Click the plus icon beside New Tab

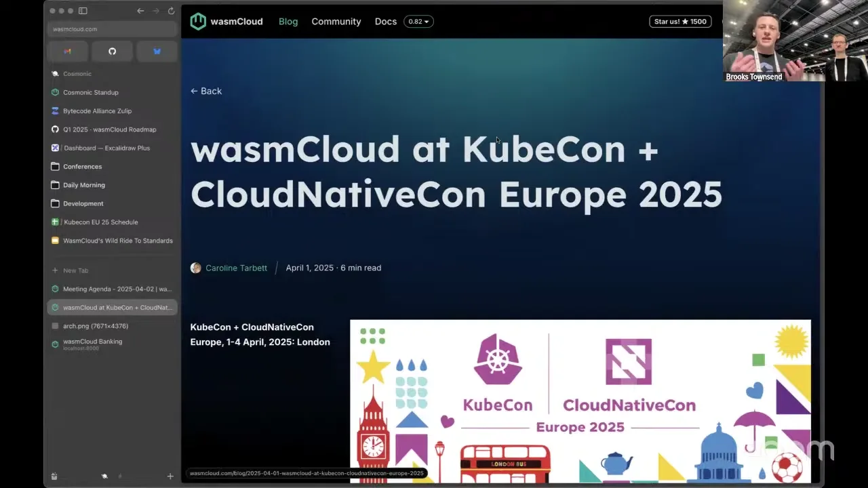(55, 270)
